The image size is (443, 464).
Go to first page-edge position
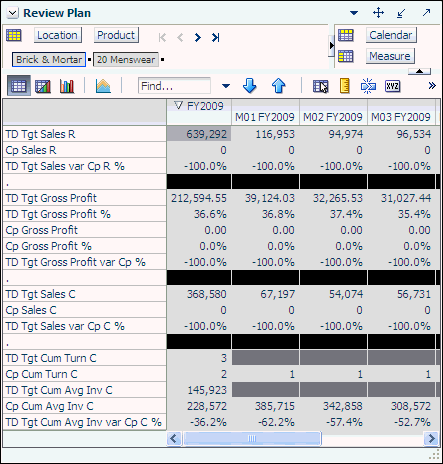click(x=162, y=38)
